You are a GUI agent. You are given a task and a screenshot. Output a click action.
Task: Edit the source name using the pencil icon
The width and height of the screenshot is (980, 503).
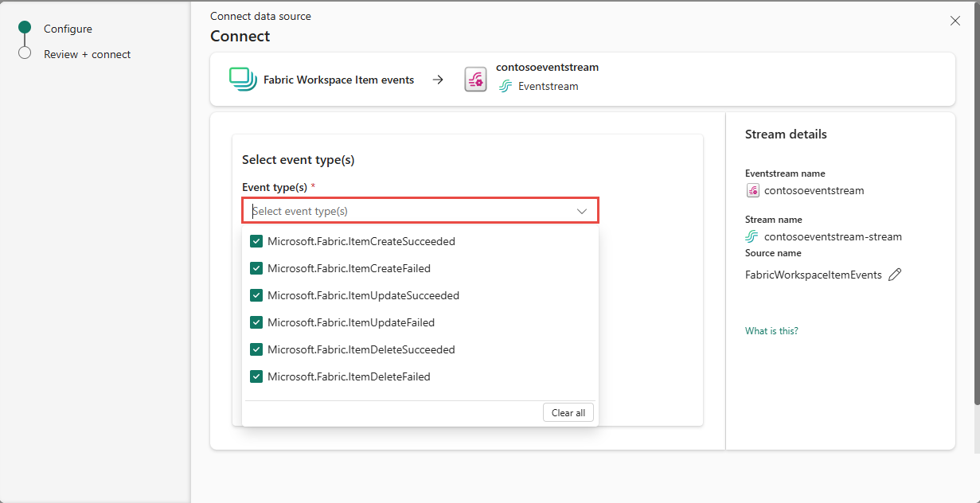[x=894, y=274]
